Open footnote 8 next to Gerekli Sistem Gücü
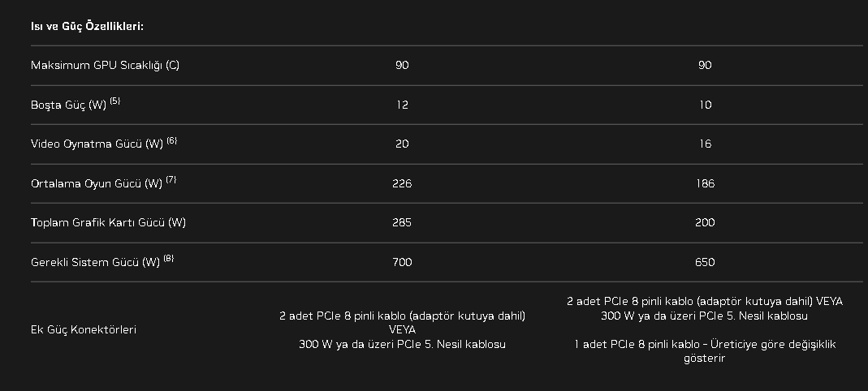Image resolution: width=868 pixels, height=391 pixels. (168, 259)
